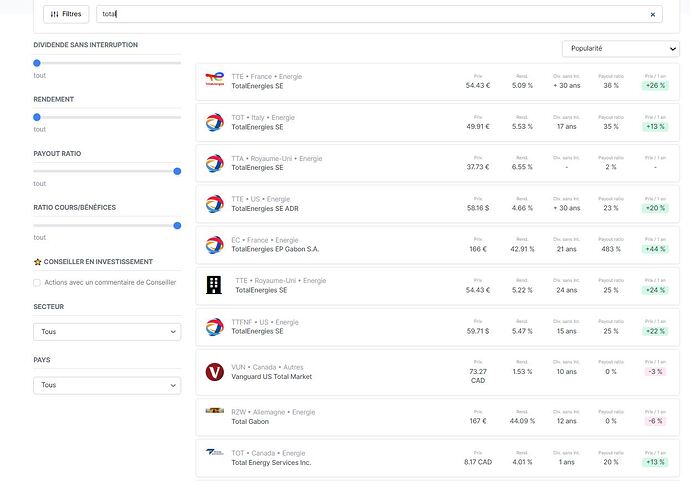This screenshot has width=690, height=481.
Task: Click the '-6 %' badge of Total Gabon
Action: click(x=655, y=421)
